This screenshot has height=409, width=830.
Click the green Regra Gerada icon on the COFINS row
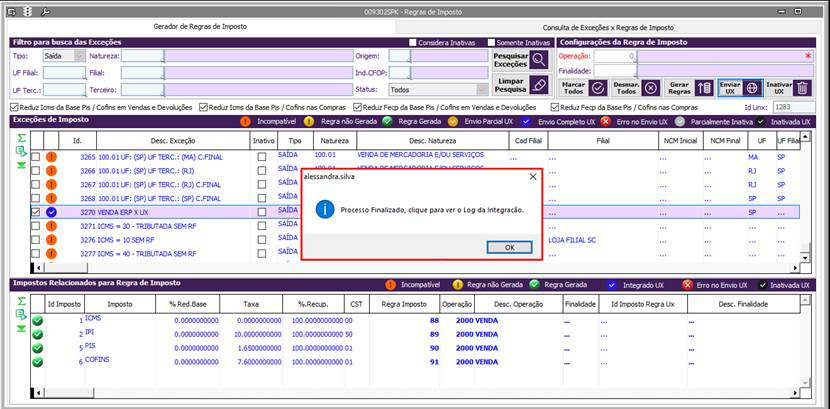coord(38,362)
